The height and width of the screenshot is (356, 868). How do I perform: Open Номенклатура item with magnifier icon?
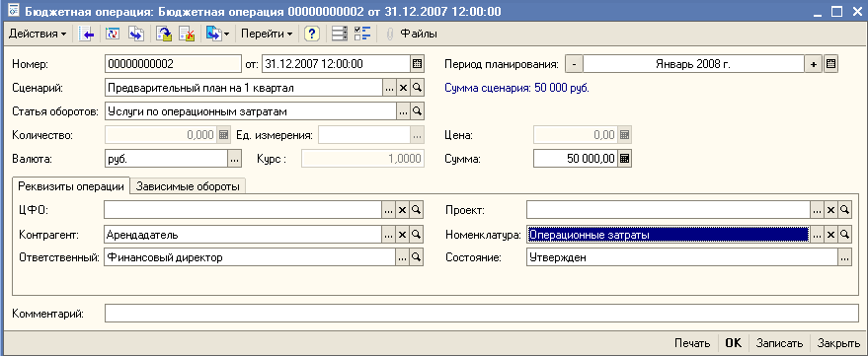(x=845, y=235)
